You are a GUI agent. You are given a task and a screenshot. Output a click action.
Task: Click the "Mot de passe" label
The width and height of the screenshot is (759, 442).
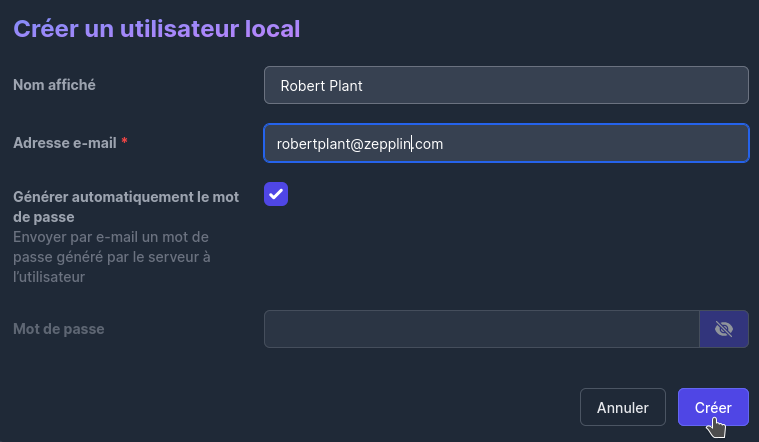(x=59, y=329)
